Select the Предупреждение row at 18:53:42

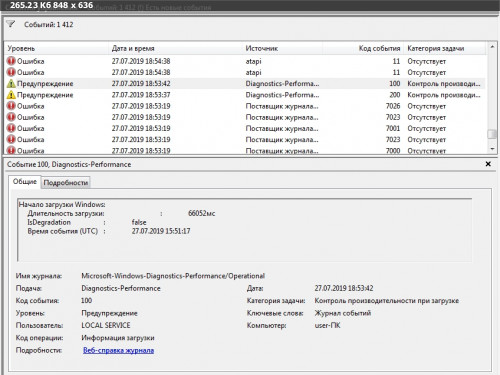point(245,84)
